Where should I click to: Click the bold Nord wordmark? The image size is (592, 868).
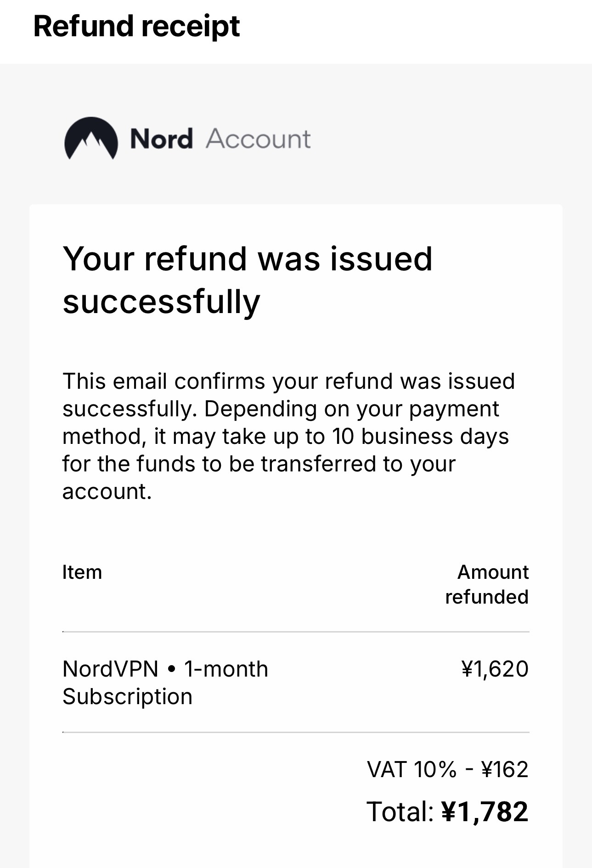(161, 139)
